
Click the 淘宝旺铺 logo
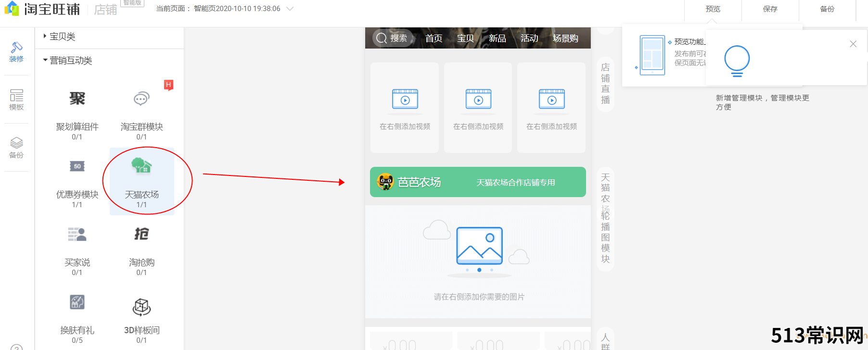click(x=42, y=9)
